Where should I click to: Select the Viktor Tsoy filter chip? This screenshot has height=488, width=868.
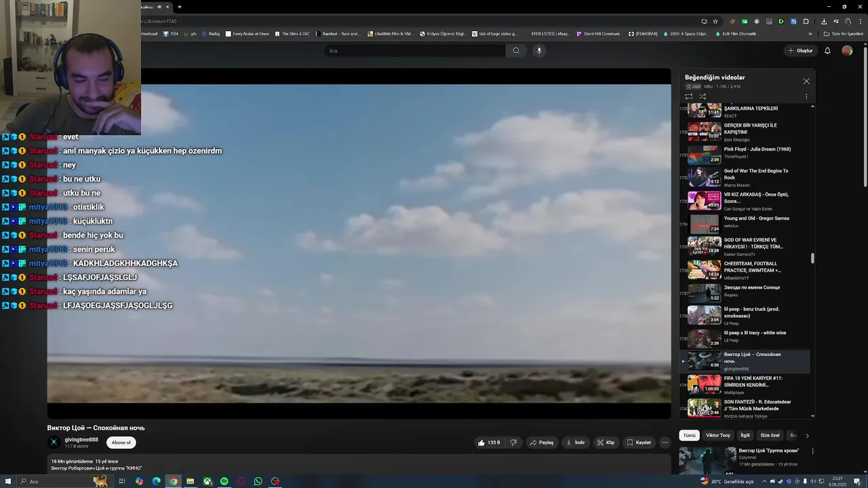click(717, 435)
